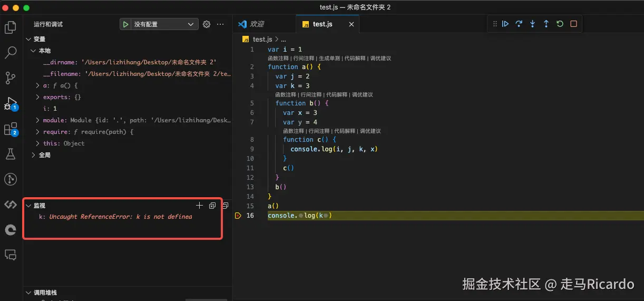
Task: Open the Run and Debug more actions menu
Action: (220, 24)
